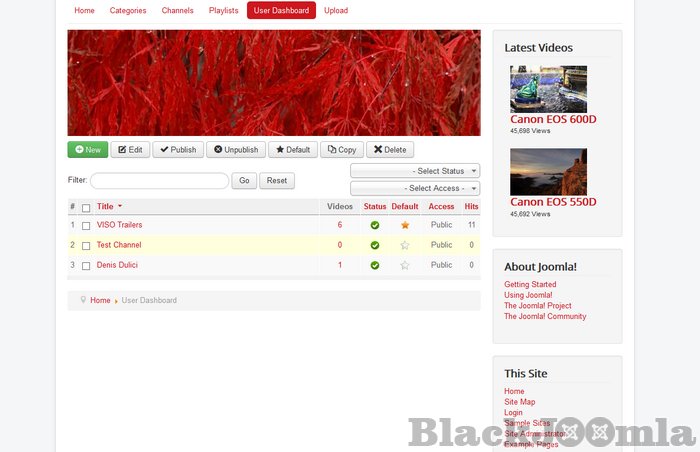700x452 pixels.
Task: Click the orange featured star for VISO Trailers
Action: 405,225
